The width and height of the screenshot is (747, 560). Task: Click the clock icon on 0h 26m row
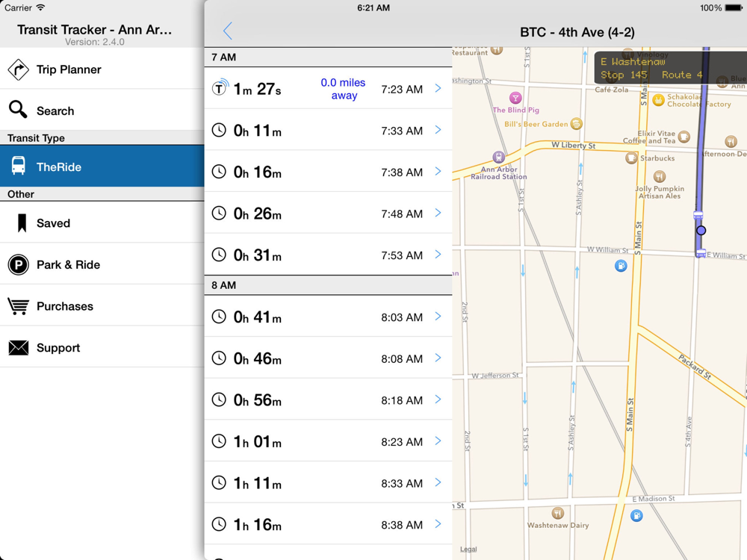point(219,213)
